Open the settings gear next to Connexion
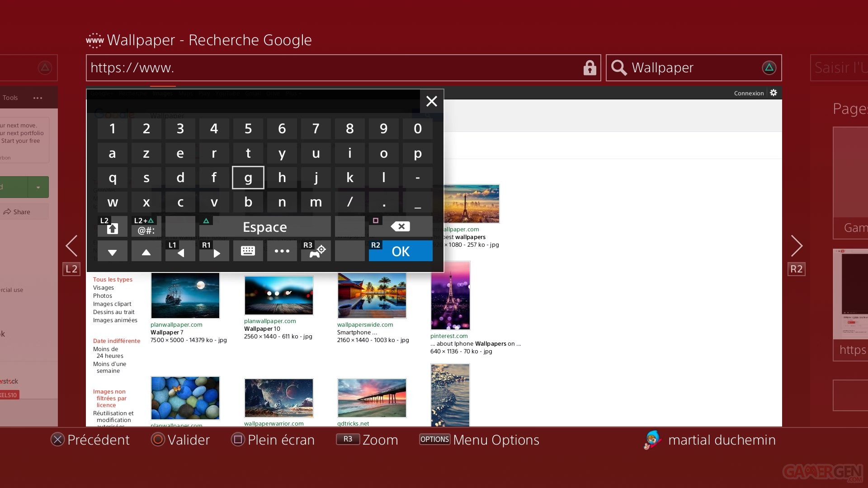This screenshot has width=868, height=488. pos(774,93)
